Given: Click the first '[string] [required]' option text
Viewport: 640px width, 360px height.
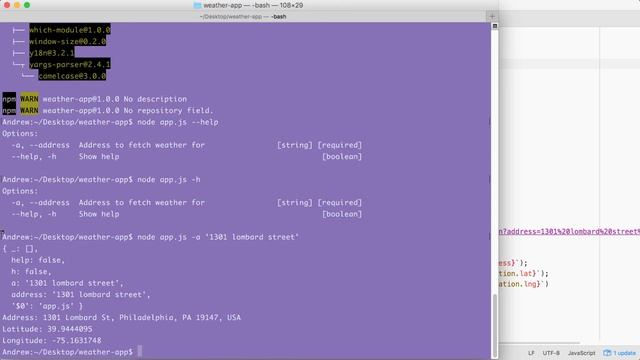Looking at the screenshot, I should click(x=320, y=145).
